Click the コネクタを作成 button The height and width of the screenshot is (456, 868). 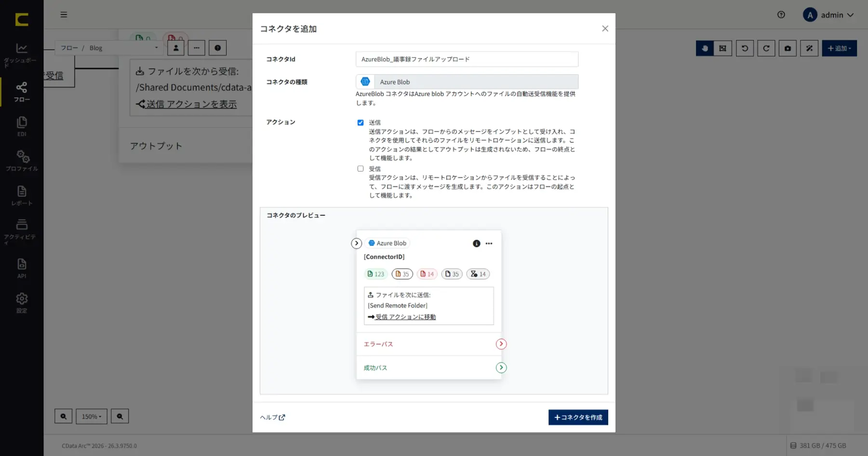578,417
